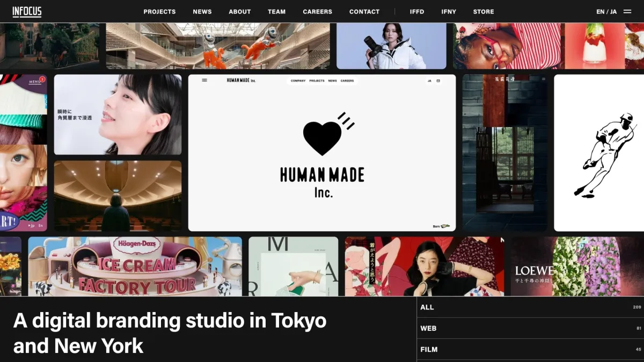644x362 pixels.
Task: Open the hamburger menu icon in header
Action: coord(627,12)
